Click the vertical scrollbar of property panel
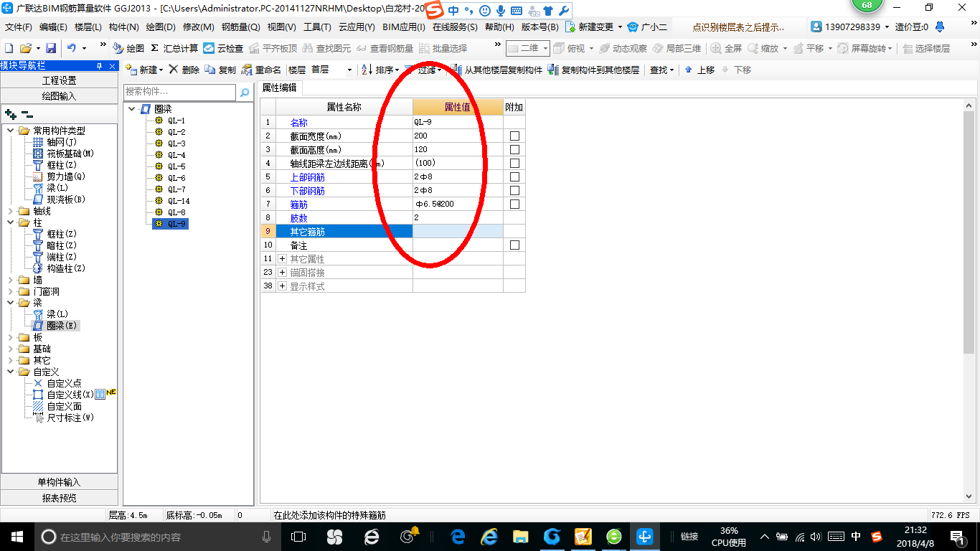Screen dimensions: 980x551 969,232
